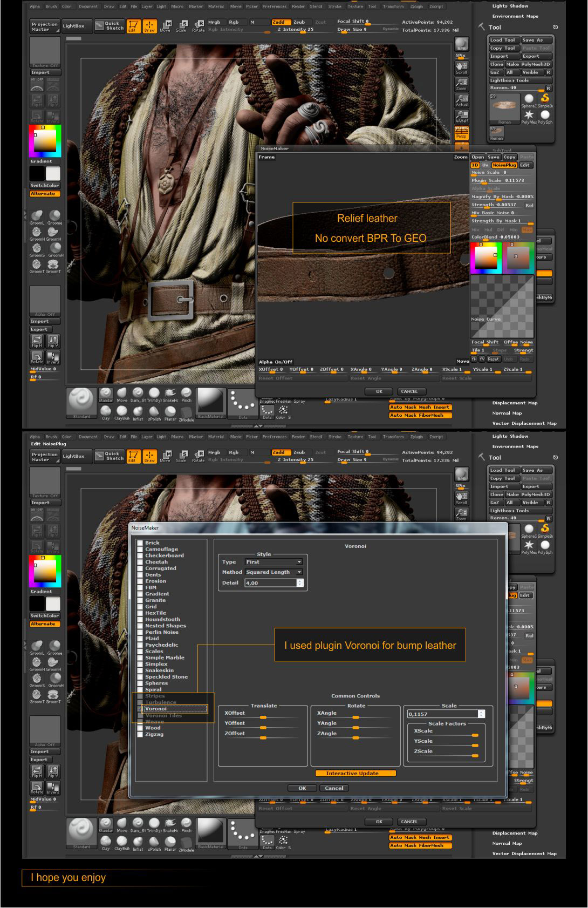Select SnakeHook brush in upper ZBrush window
The height and width of the screenshot is (908, 588).
point(170,395)
